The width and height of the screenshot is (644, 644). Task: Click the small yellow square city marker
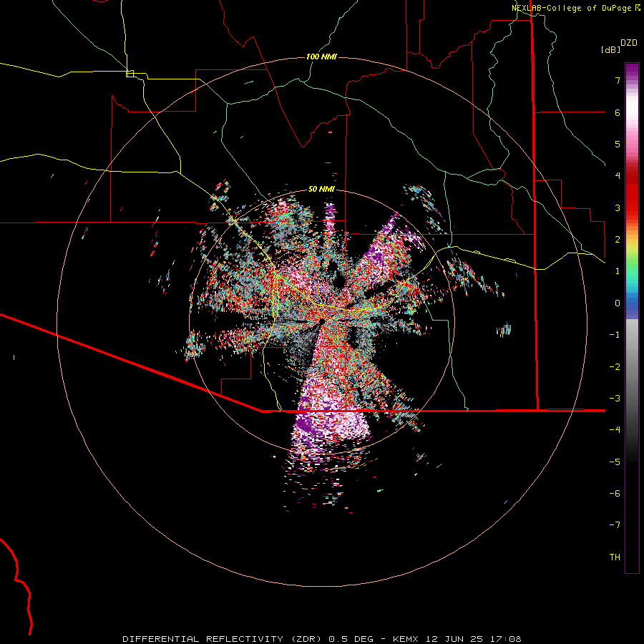coord(130,74)
